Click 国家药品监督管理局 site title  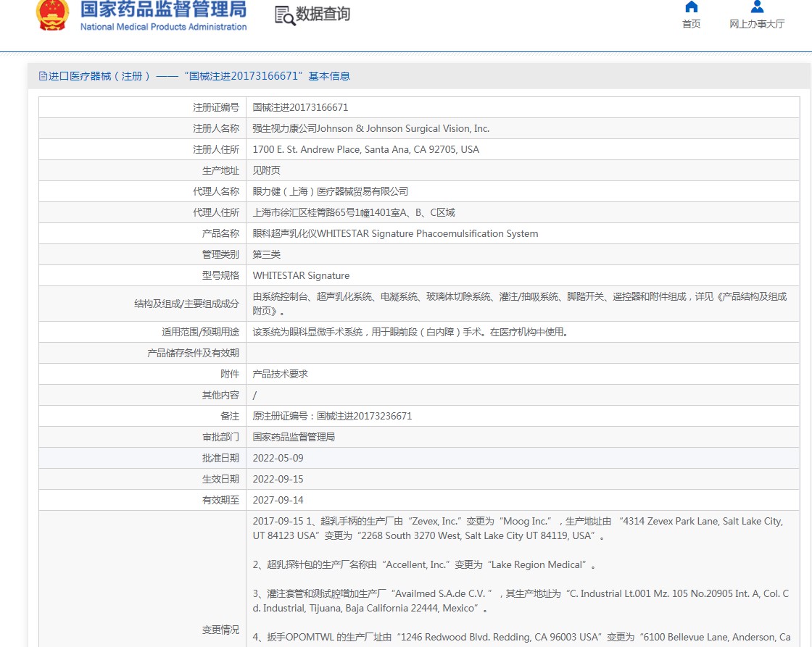163,9
